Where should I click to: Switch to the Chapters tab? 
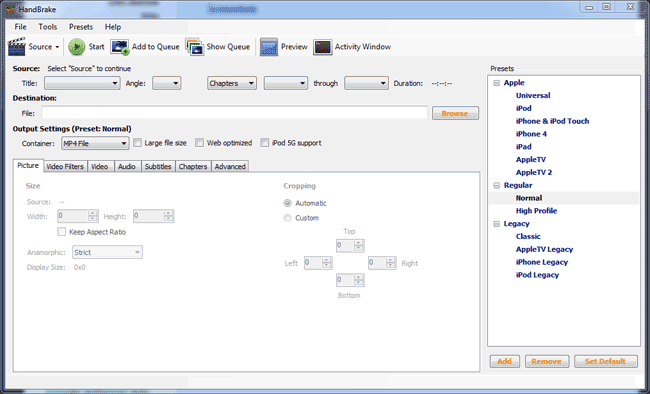(193, 167)
